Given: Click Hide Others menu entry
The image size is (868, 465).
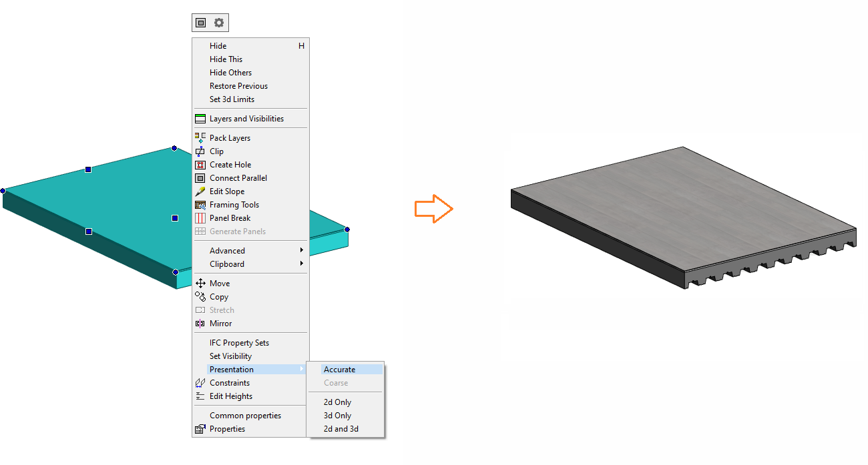Looking at the screenshot, I should point(230,73).
